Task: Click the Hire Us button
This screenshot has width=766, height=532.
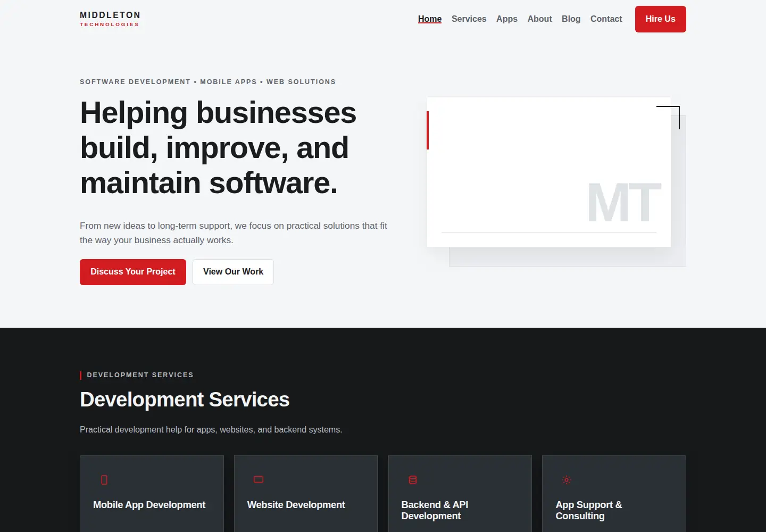Action: click(661, 19)
